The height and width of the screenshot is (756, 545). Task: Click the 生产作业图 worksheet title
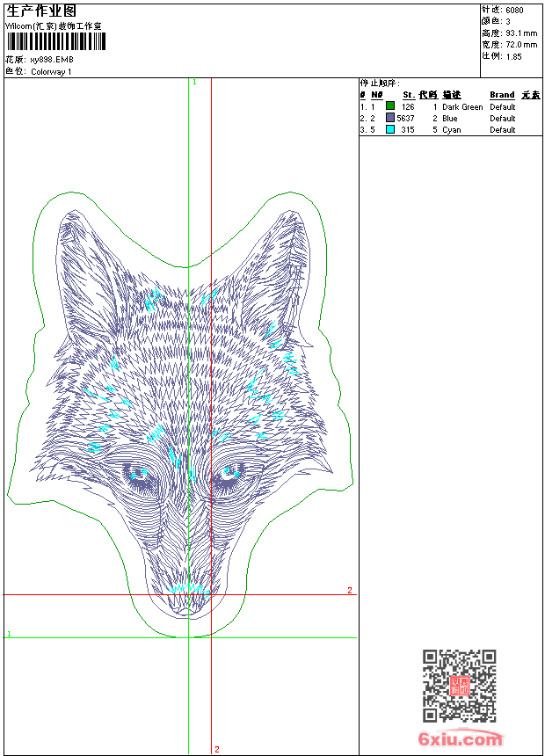(x=36, y=11)
